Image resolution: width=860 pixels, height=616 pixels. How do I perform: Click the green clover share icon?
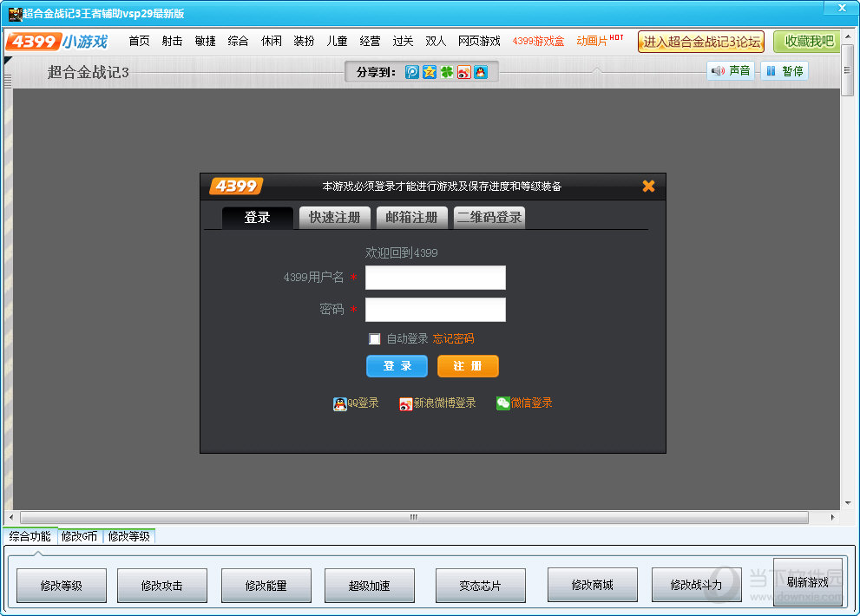pos(446,73)
